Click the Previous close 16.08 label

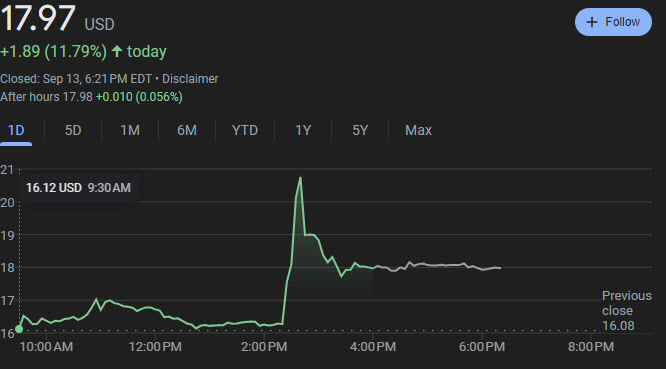626,310
